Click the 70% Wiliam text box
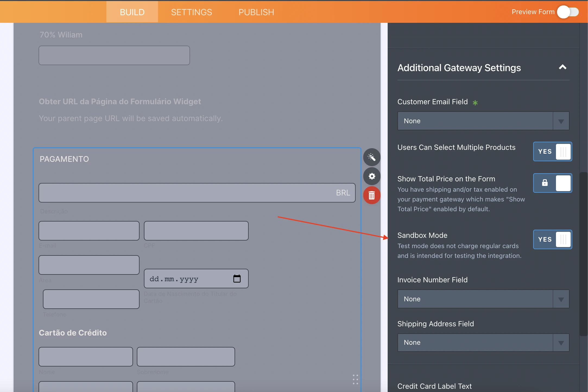This screenshot has width=588, height=392. pos(114,55)
